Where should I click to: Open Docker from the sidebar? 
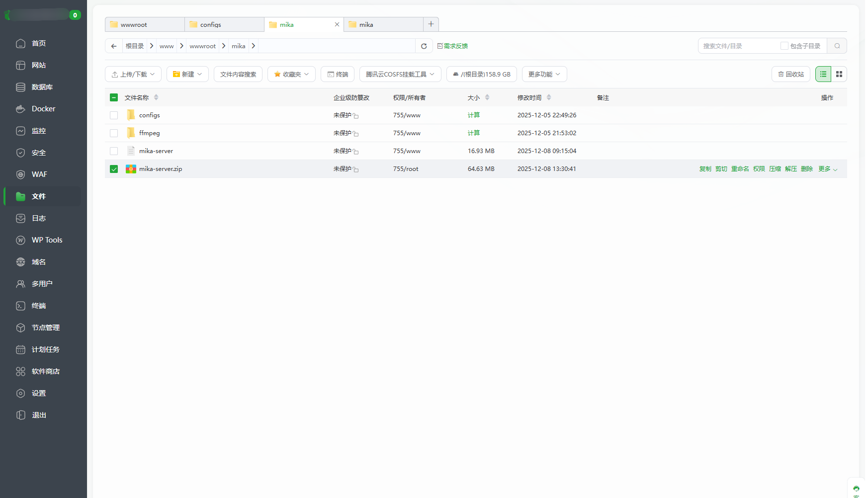tap(43, 109)
